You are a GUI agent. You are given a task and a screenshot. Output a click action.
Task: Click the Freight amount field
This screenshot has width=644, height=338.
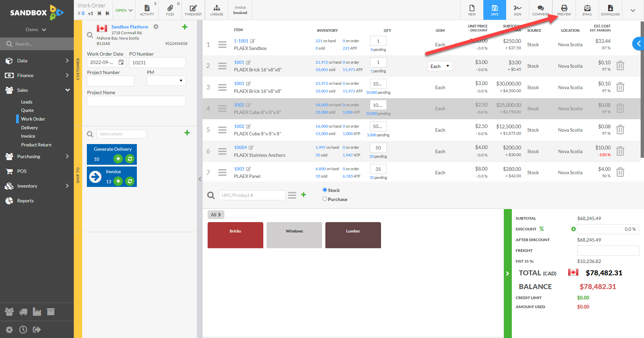coord(608,251)
